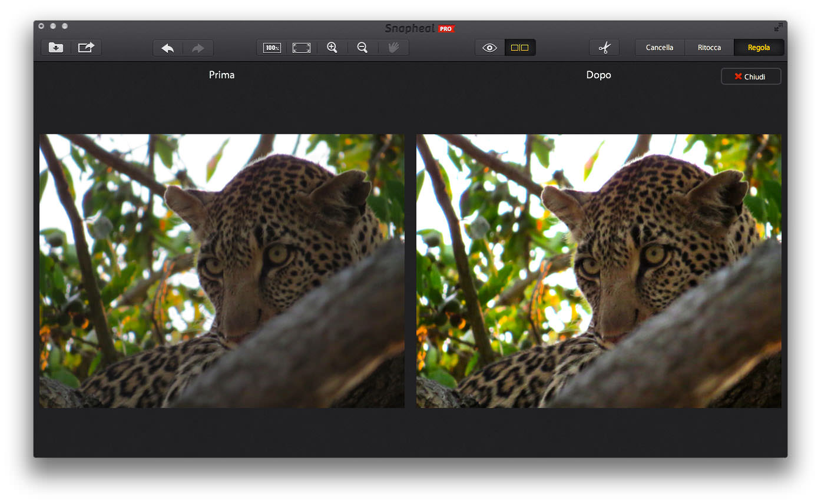Fit the image to screen
This screenshot has height=504, width=821.
point(302,48)
